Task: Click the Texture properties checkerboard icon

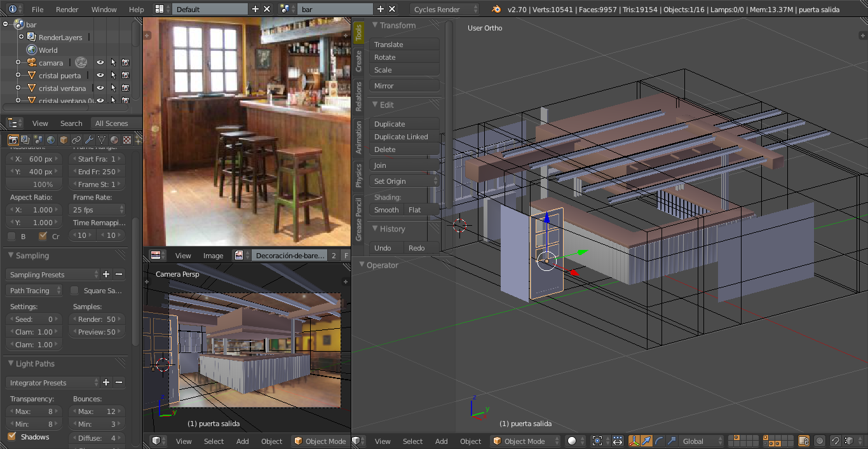Action: tap(127, 140)
